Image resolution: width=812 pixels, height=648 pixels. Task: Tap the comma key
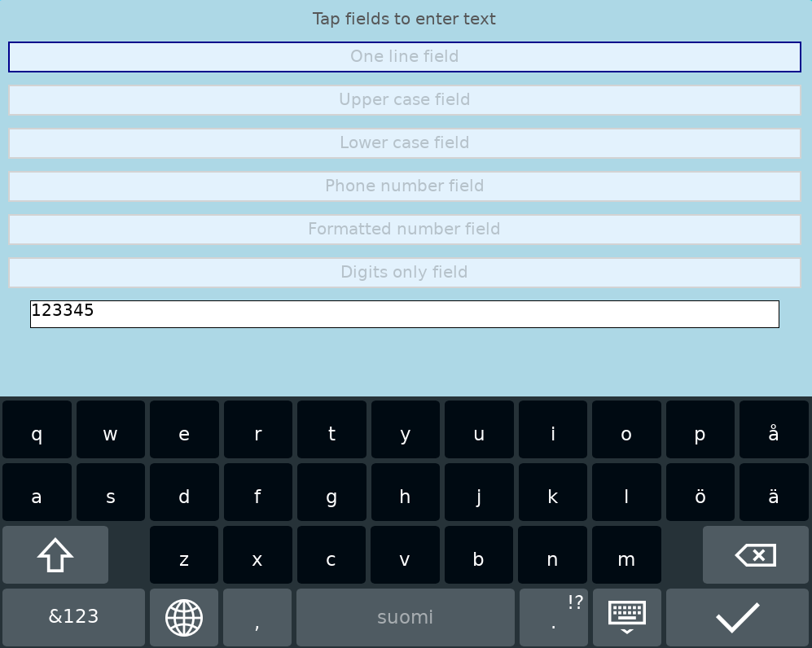(257, 618)
